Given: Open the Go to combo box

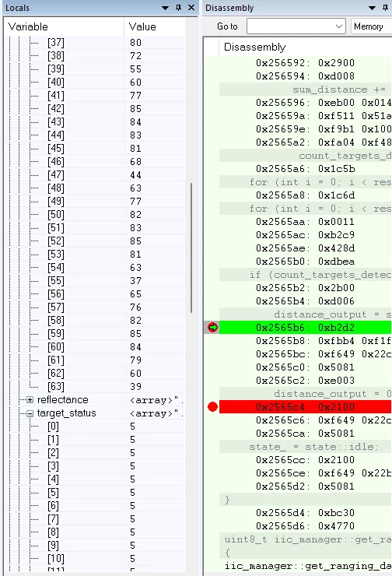Looking at the screenshot, I should coord(296,26).
